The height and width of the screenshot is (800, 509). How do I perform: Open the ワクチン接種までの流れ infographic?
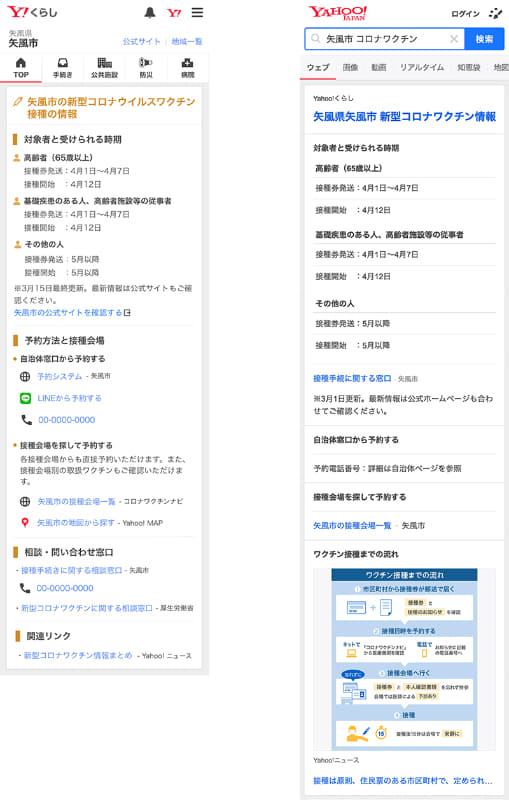[x=404, y=659]
